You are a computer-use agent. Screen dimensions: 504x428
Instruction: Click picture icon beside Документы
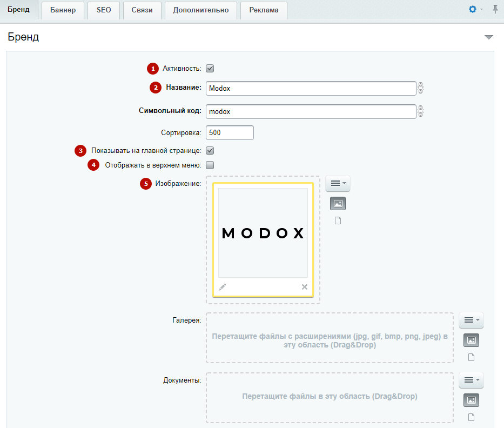tap(471, 400)
